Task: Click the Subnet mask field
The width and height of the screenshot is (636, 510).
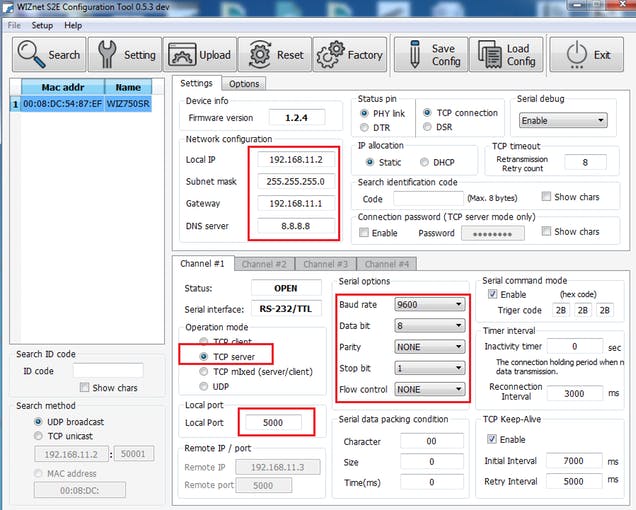Action: pyautogui.click(x=296, y=181)
